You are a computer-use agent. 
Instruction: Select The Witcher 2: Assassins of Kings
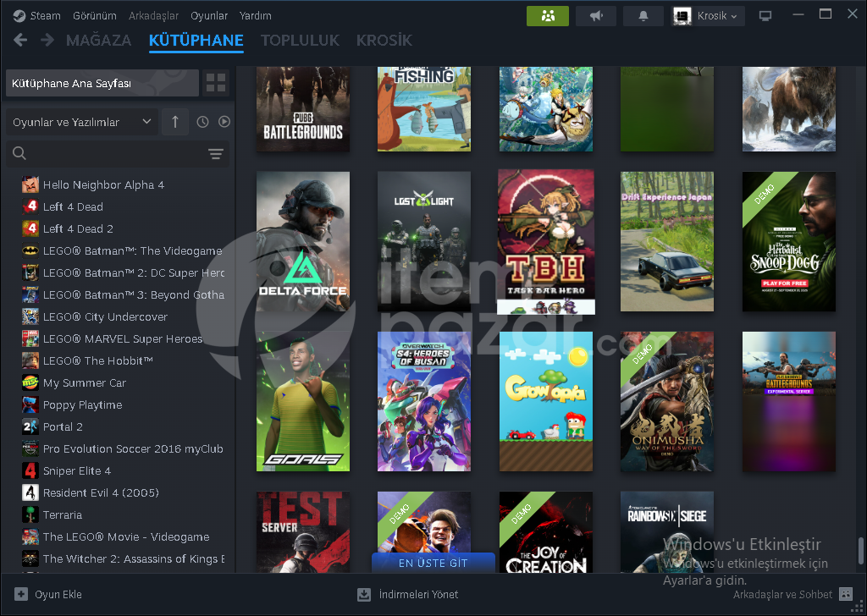[122, 559]
